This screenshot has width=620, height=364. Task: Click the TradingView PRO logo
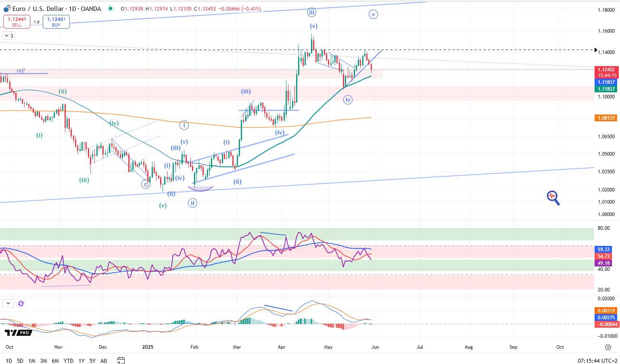[x=18, y=333]
